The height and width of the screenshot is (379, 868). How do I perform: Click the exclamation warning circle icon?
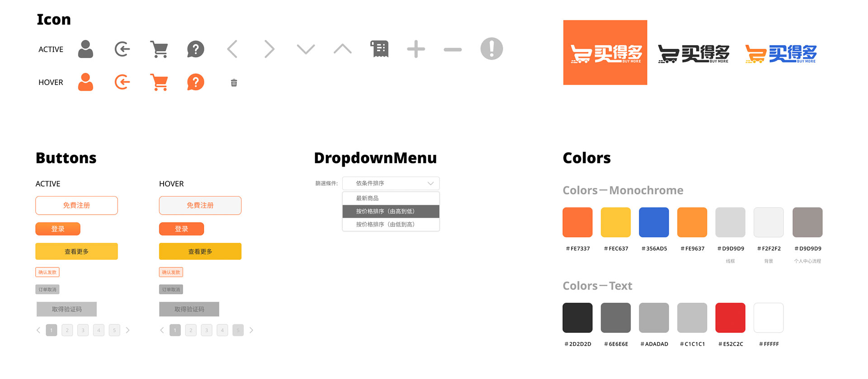click(492, 49)
